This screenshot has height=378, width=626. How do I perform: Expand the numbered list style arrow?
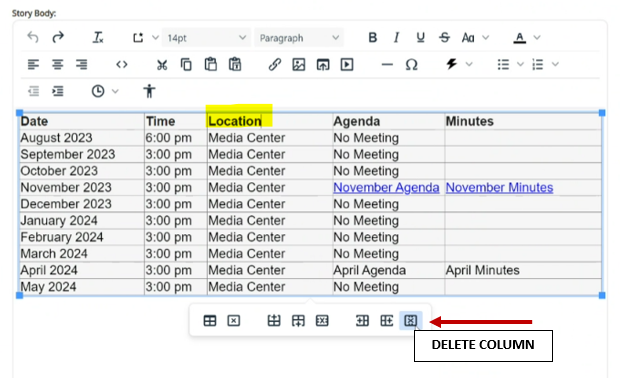pyautogui.click(x=555, y=64)
